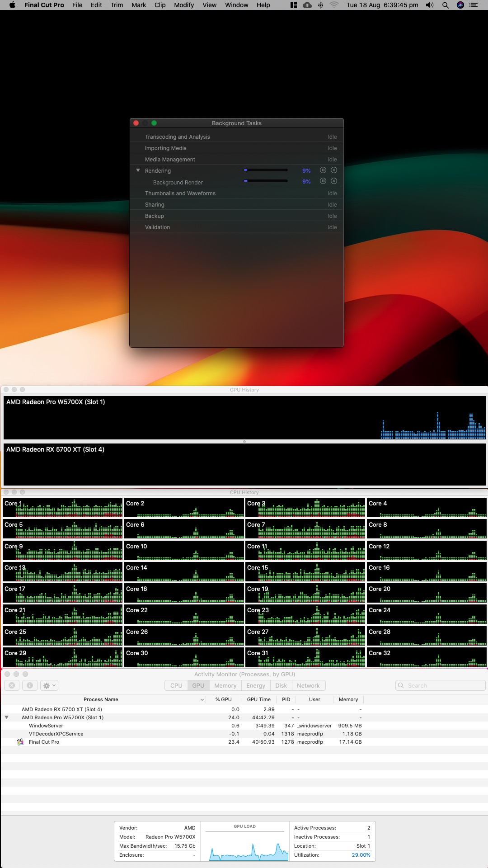Sort by GPU Time column

click(x=259, y=699)
